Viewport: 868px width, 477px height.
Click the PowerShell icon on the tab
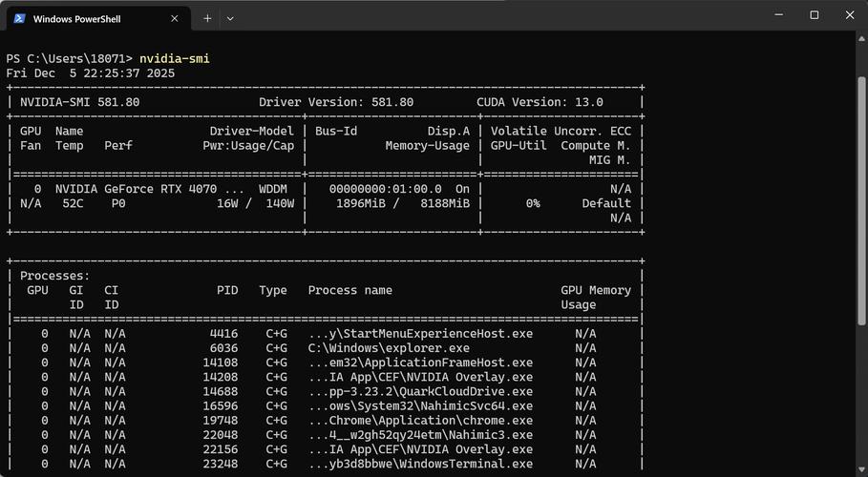pos(19,18)
